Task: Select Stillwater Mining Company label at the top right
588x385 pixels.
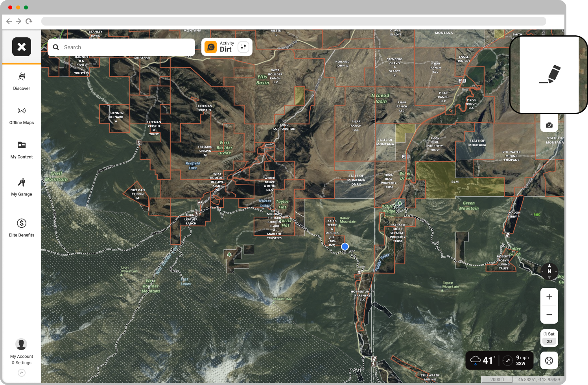Action: 511,156
